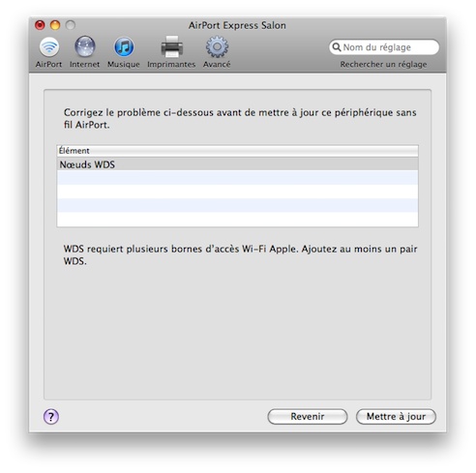Select the Musique toolbar icon
Viewport: 476px width, 473px height.
124,47
